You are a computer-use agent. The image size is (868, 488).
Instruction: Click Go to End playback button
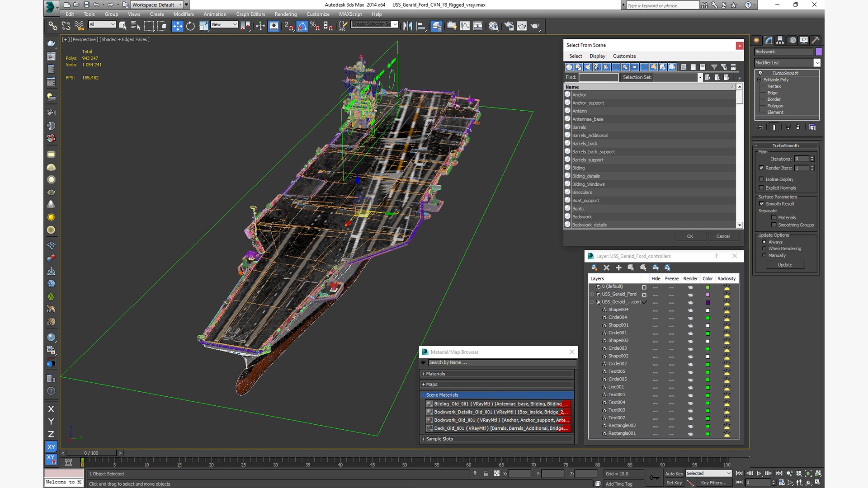point(778,473)
